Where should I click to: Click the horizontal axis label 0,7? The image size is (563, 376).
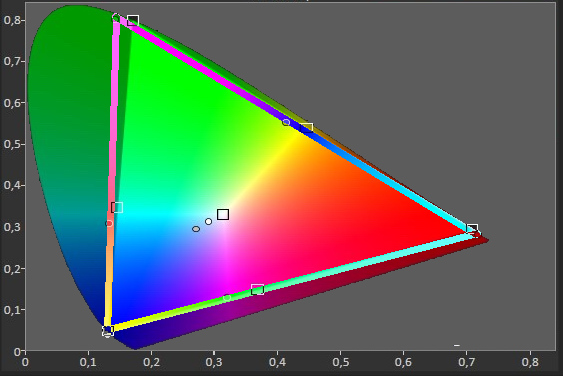click(466, 362)
